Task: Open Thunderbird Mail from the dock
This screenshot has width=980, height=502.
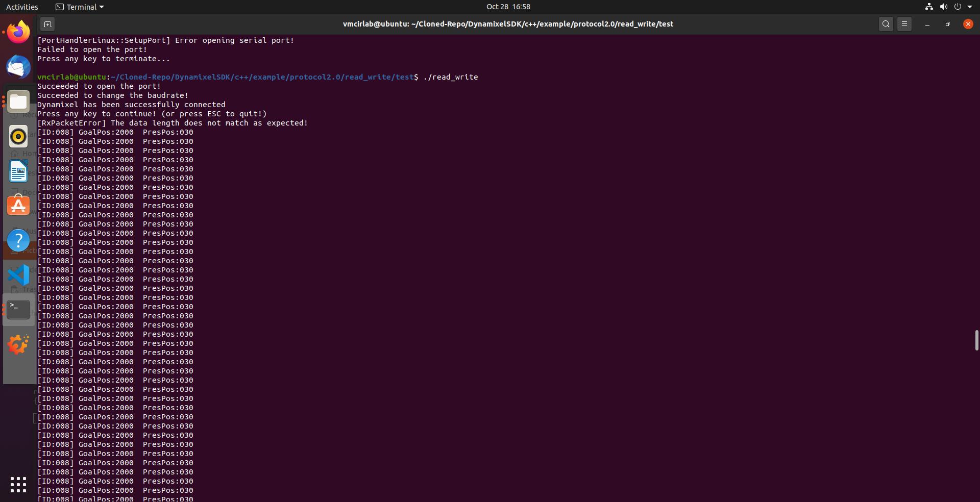Action: [18, 67]
